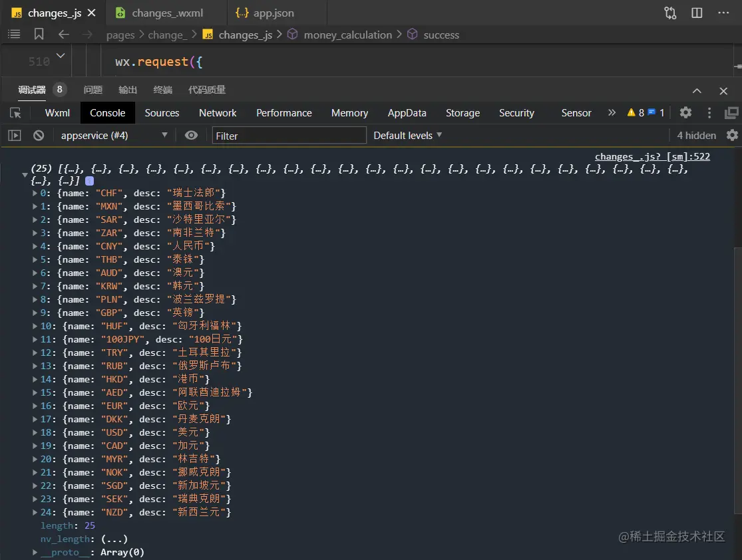The width and height of the screenshot is (742, 560).
Task: Open the Network devtools tab
Action: point(218,113)
